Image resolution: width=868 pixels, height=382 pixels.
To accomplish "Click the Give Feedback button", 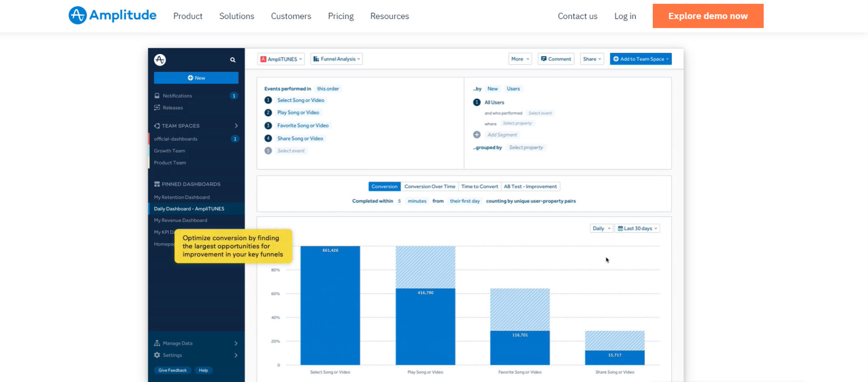I will coord(172,370).
